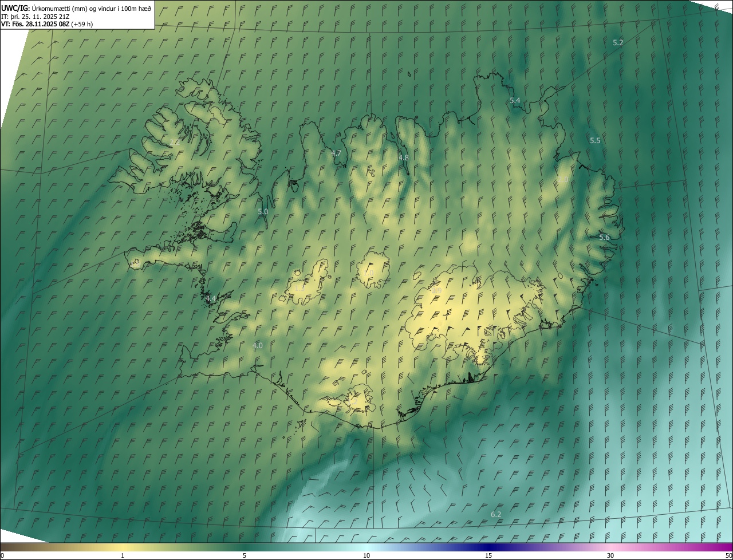Click the valid time 'VT: Fös. 28.11.2025 08Z (+59 h)'
The width and height of the screenshot is (733, 560).
pos(47,24)
